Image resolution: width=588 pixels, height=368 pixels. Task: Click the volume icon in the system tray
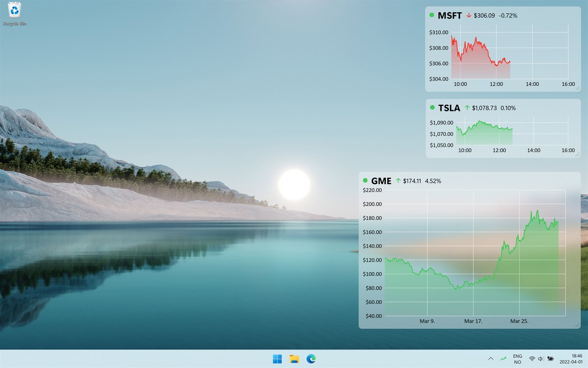(540, 359)
